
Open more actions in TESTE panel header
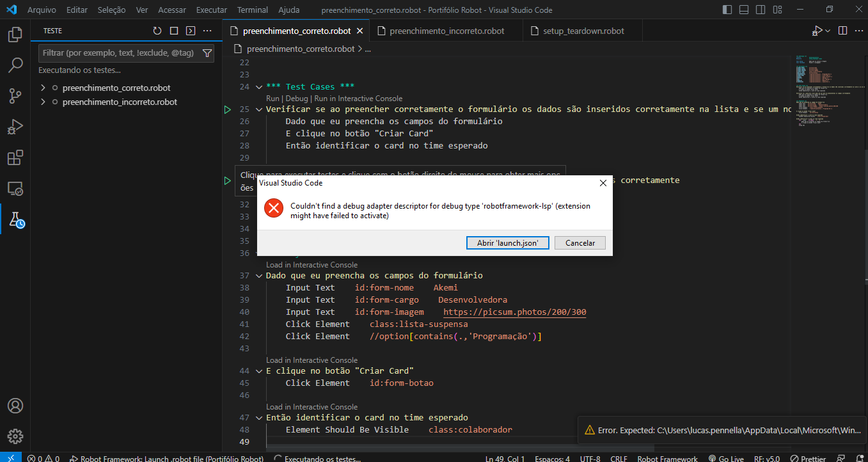tap(207, 31)
